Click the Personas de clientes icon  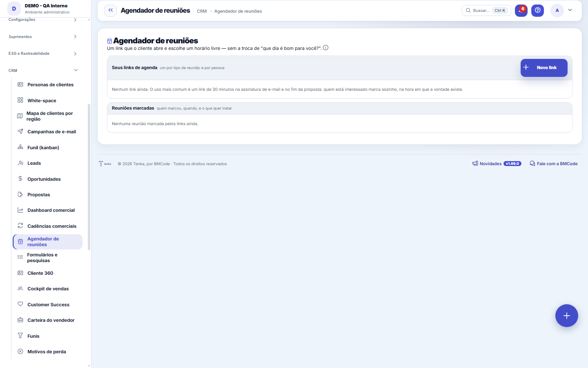click(x=20, y=85)
